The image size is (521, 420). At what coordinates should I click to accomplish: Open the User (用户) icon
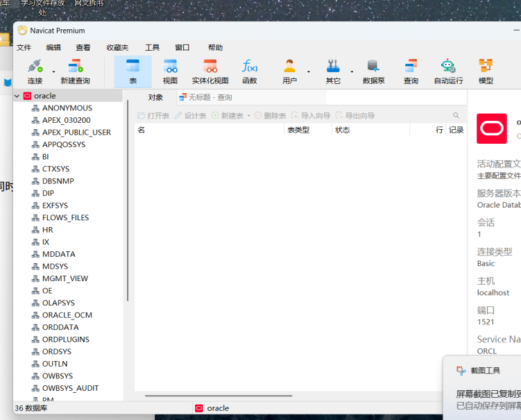(x=289, y=72)
